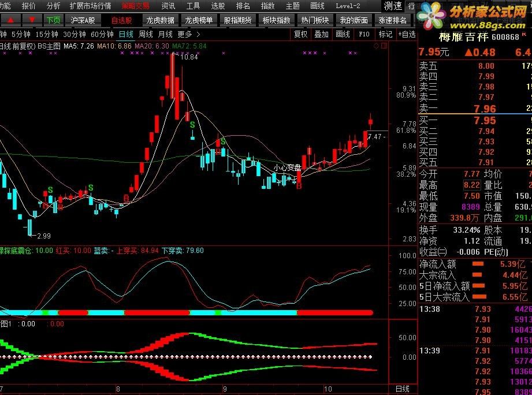Open the 热门板块 tab
This screenshot has height=395, width=532.
coord(315,20)
